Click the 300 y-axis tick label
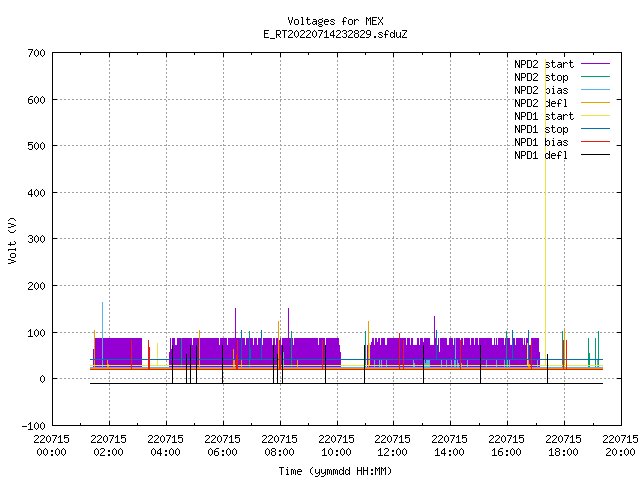Viewport: 640px width, 480px height. point(36,239)
